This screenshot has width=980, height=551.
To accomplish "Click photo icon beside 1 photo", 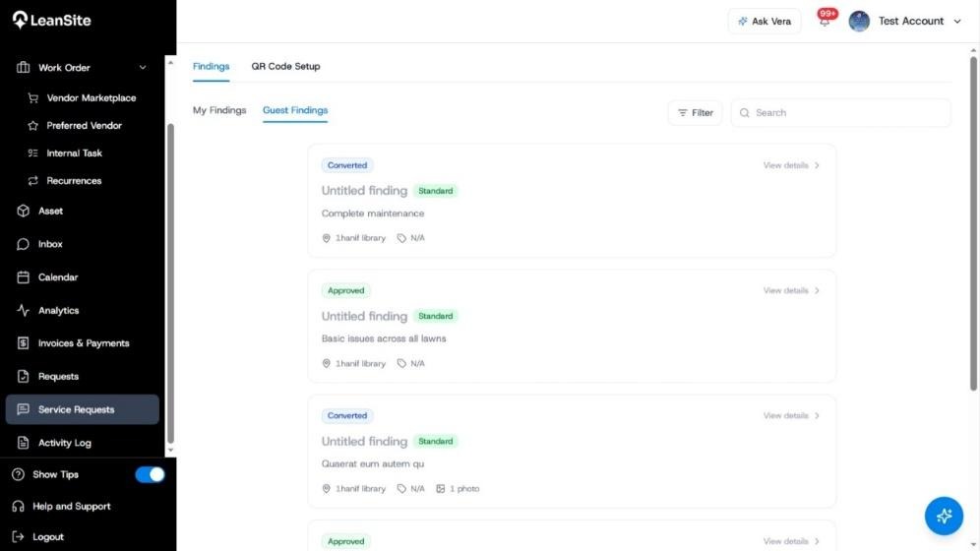I will click(441, 489).
